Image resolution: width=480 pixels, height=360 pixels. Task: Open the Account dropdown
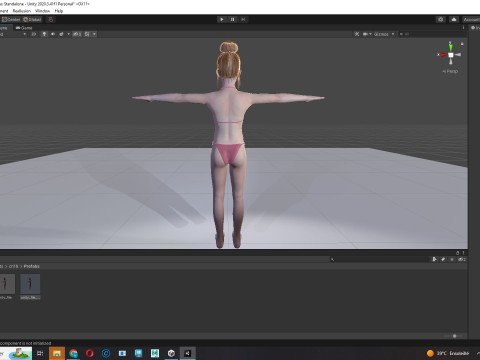click(x=471, y=19)
